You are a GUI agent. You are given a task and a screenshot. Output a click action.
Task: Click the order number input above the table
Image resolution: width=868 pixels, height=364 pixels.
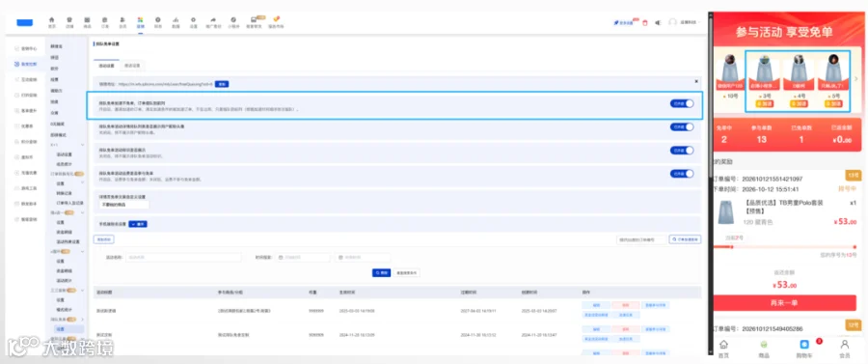[641, 239]
